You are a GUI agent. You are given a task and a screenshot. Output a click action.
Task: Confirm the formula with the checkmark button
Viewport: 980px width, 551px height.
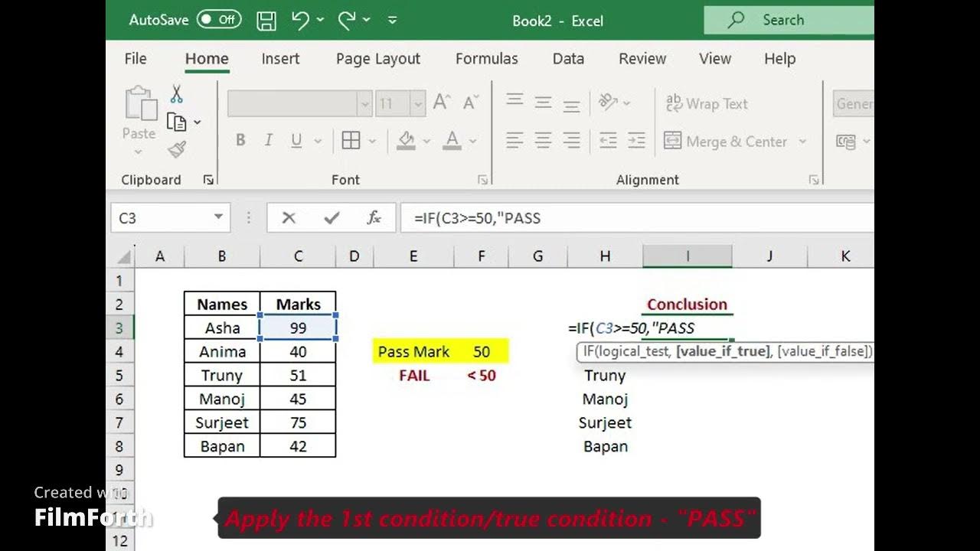tap(332, 218)
